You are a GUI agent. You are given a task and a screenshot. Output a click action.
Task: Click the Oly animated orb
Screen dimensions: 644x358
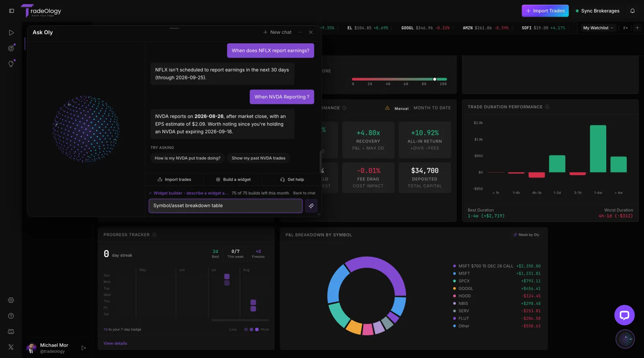pyautogui.click(x=86, y=129)
